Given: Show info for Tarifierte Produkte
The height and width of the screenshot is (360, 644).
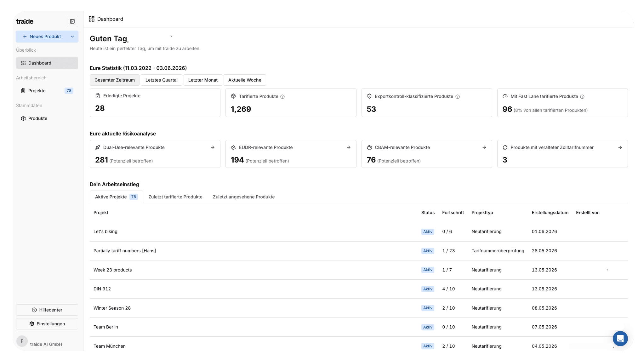Looking at the screenshot, I should pos(282,97).
